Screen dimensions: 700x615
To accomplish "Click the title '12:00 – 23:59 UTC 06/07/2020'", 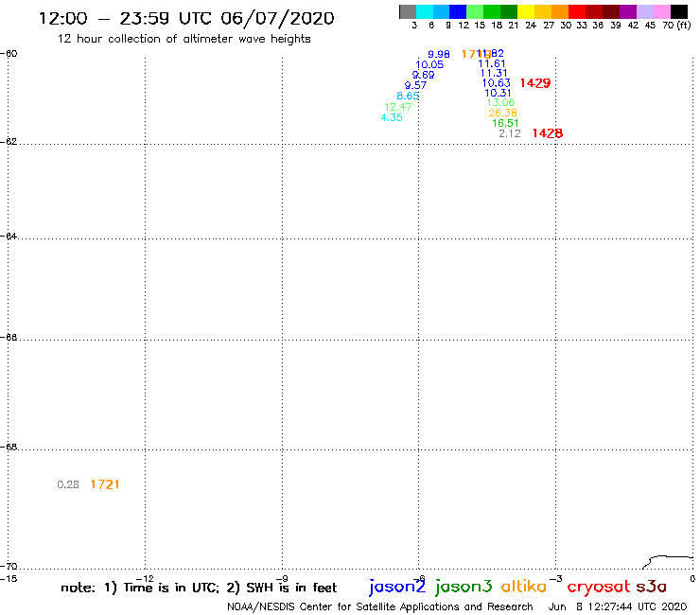I will click(x=186, y=18).
